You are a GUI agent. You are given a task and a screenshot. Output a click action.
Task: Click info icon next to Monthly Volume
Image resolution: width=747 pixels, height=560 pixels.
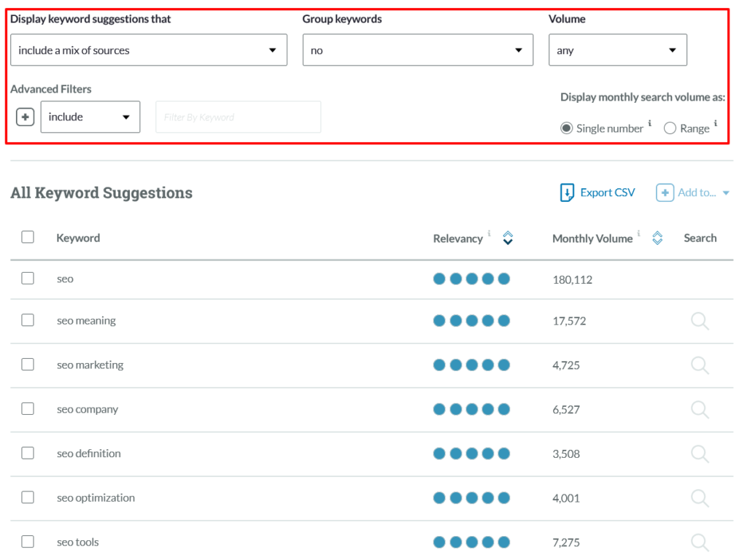tap(639, 233)
